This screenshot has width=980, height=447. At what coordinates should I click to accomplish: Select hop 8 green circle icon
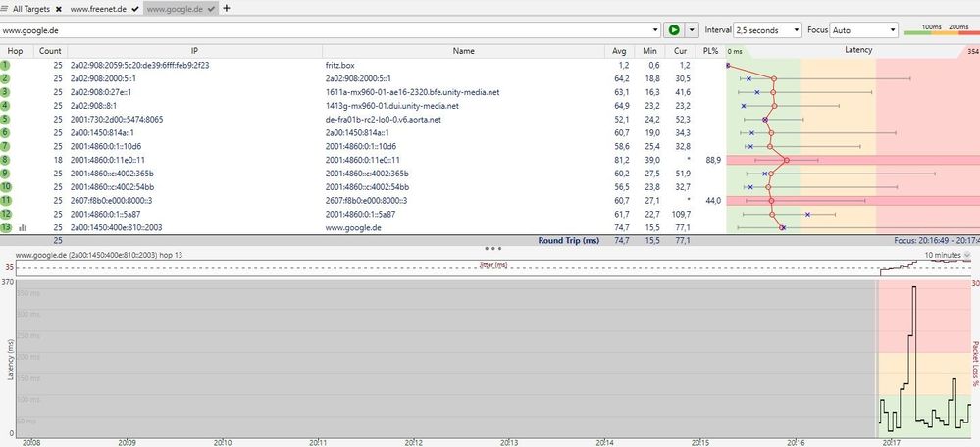click(5, 160)
